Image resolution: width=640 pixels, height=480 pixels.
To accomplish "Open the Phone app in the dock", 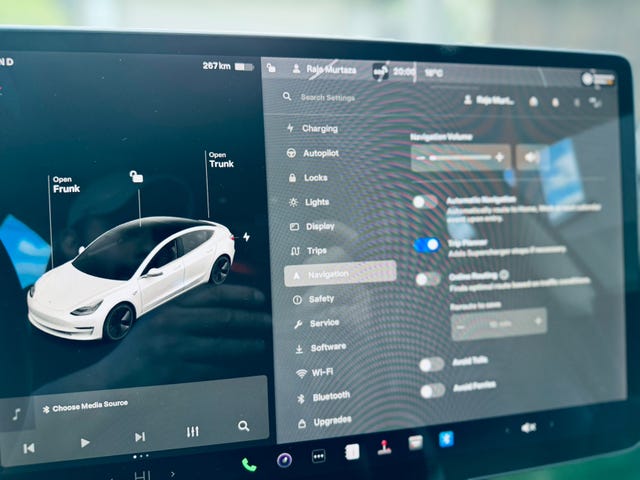I will click(249, 464).
